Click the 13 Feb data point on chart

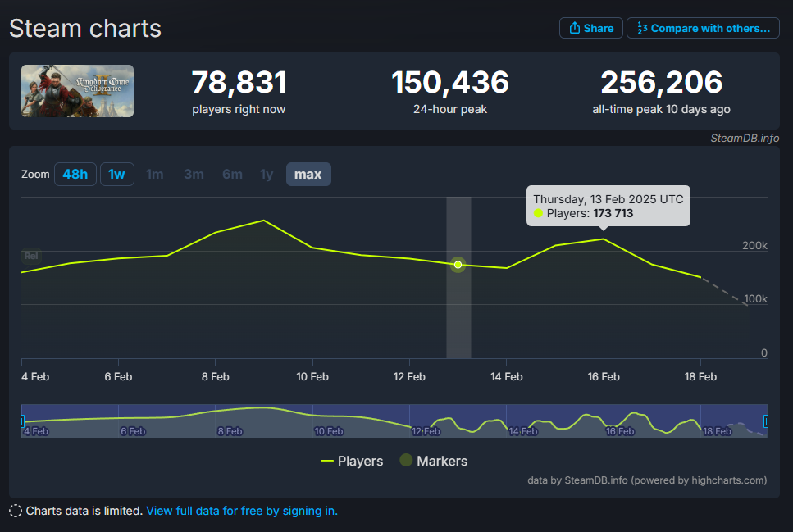tap(458, 265)
